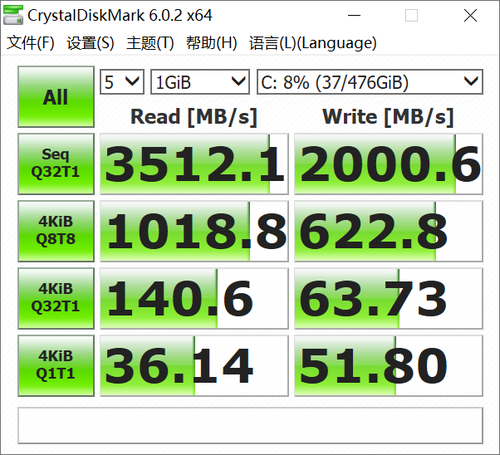
Task: Open the 文件(F) menu
Action: tap(30, 43)
